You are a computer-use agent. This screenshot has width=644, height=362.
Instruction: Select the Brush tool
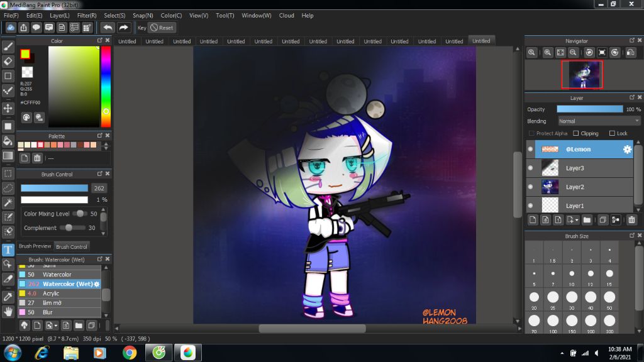tap(8, 47)
